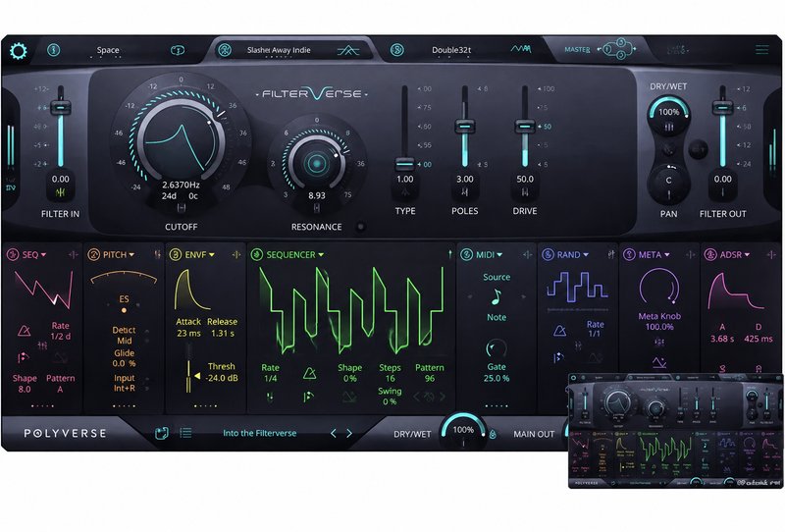The image size is (785, 532).
Task: Click the Filter In fader handle
Action: (x=61, y=108)
